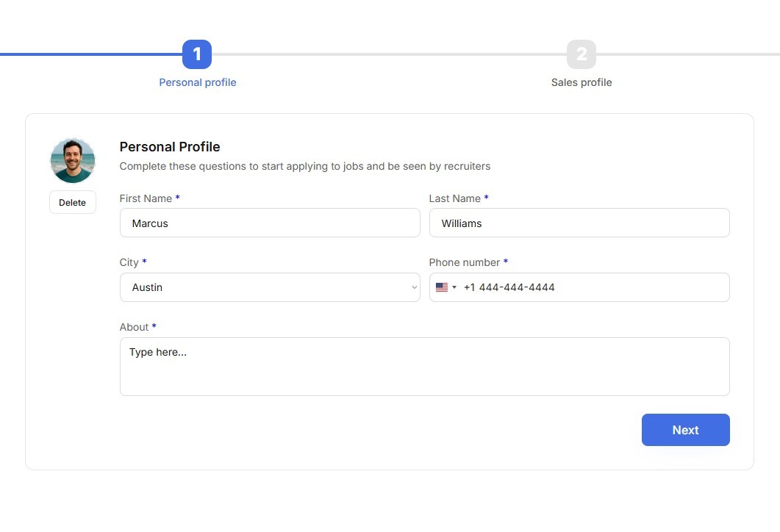Open the country code arrow beside flag
780x532 pixels.
tap(454, 287)
